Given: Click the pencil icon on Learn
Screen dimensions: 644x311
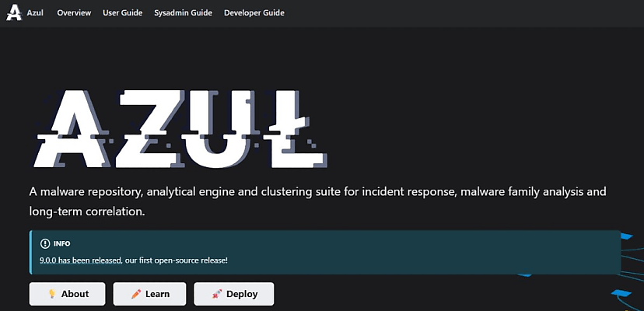Looking at the screenshot, I should (x=135, y=294).
